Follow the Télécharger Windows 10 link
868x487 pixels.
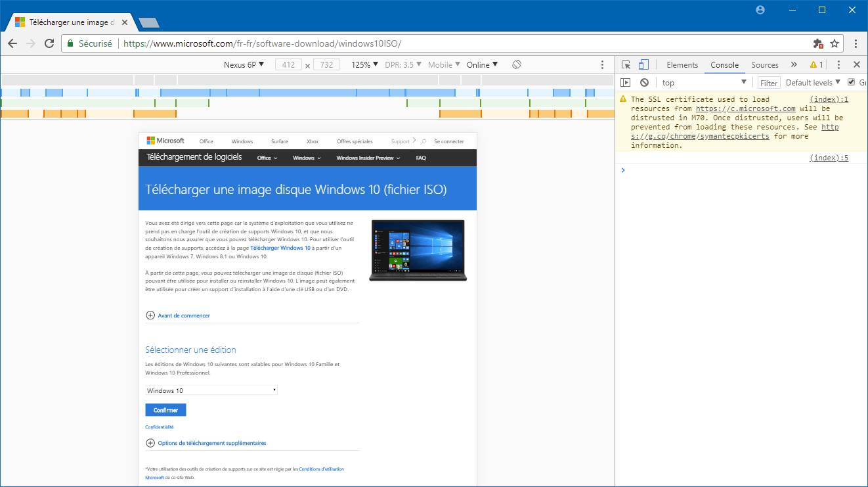[280, 248]
